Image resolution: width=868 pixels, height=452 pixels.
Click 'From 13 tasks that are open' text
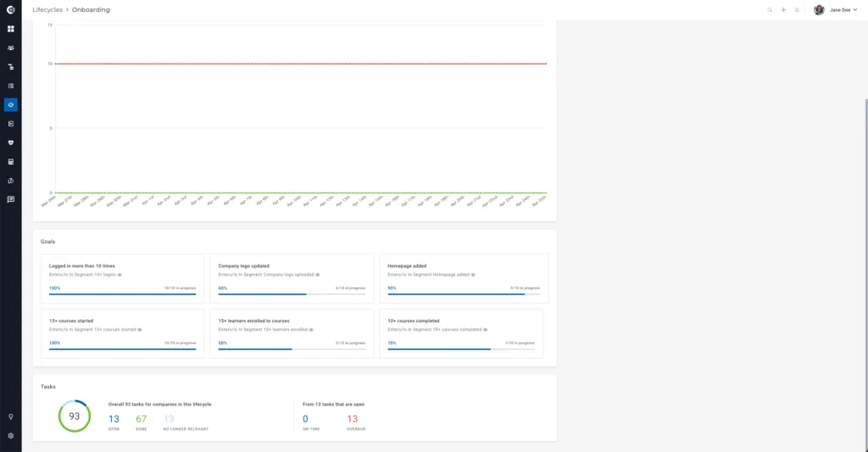click(x=333, y=405)
